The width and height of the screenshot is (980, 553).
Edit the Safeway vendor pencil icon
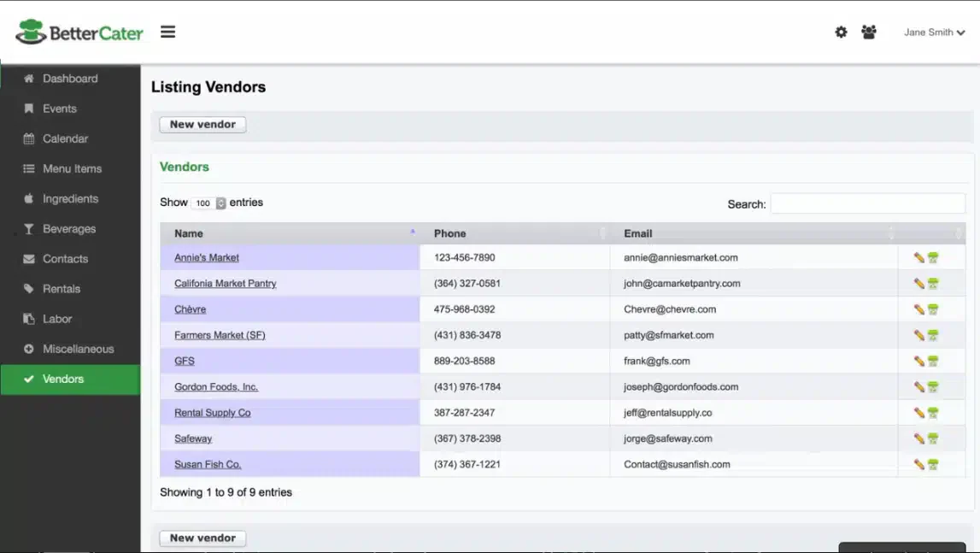click(x=918, y=438)
